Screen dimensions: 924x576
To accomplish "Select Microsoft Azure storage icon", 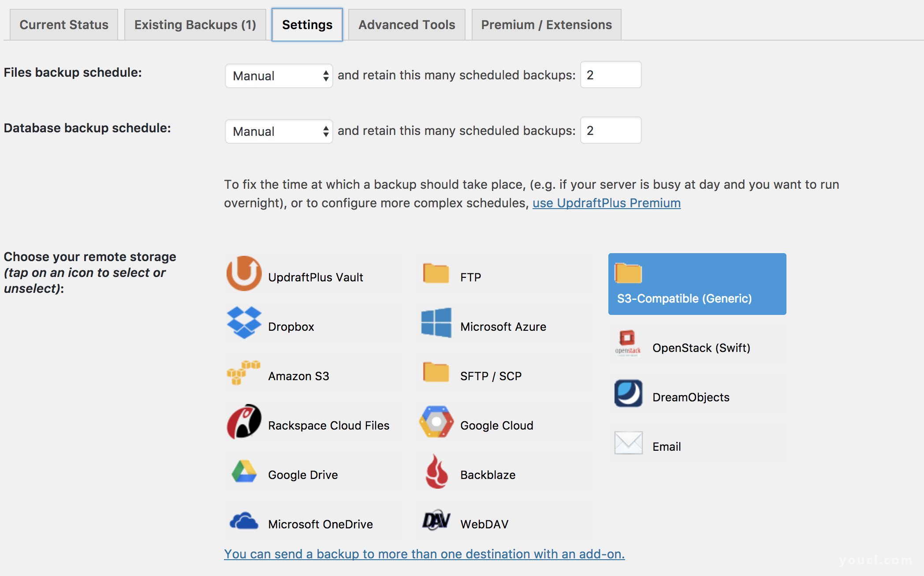I will coord(436,326).
